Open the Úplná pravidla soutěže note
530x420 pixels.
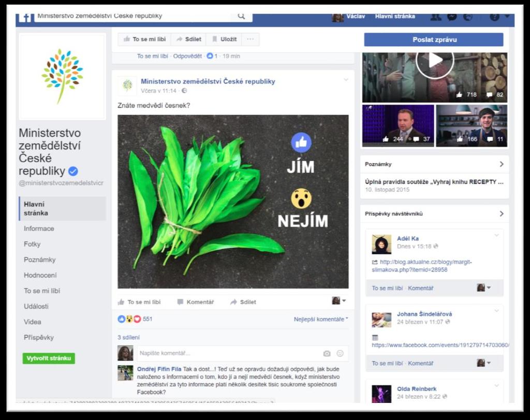click(x=434, y=182)
